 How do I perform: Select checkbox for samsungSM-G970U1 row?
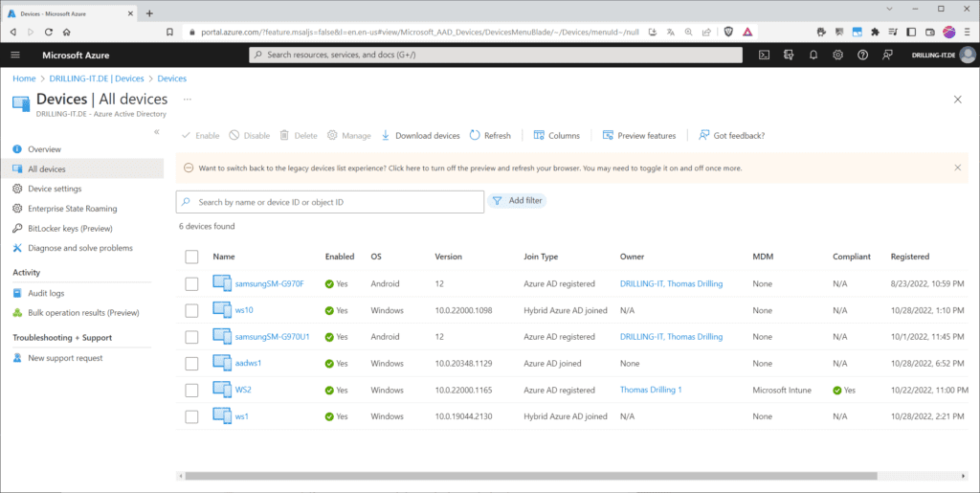(191, 337)
